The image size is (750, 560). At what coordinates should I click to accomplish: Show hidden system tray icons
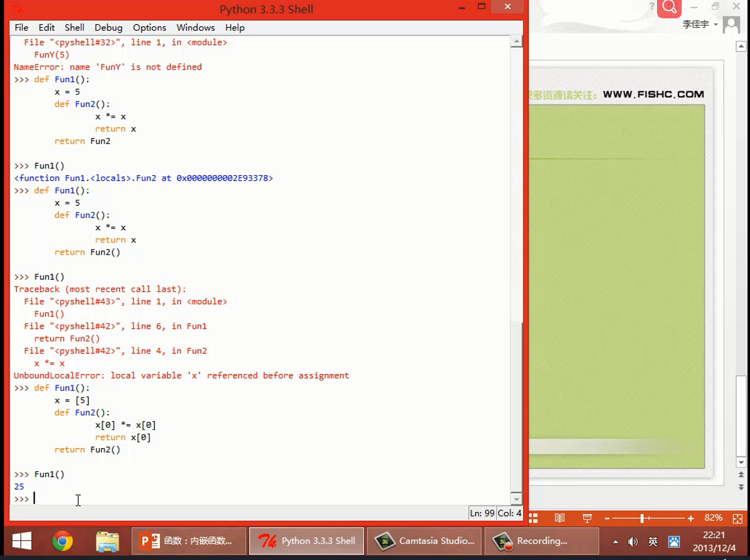click(x=616, y=542)
